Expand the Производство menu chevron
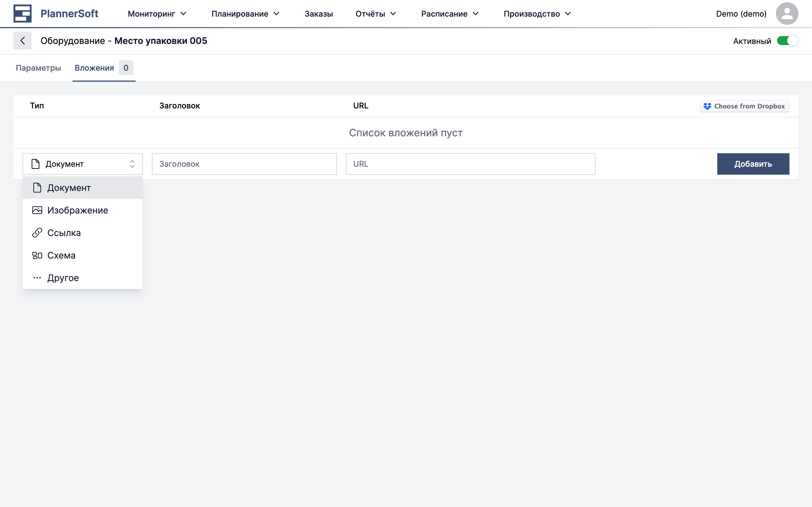This screenshot has height=507, width=812. pos(568,14)
